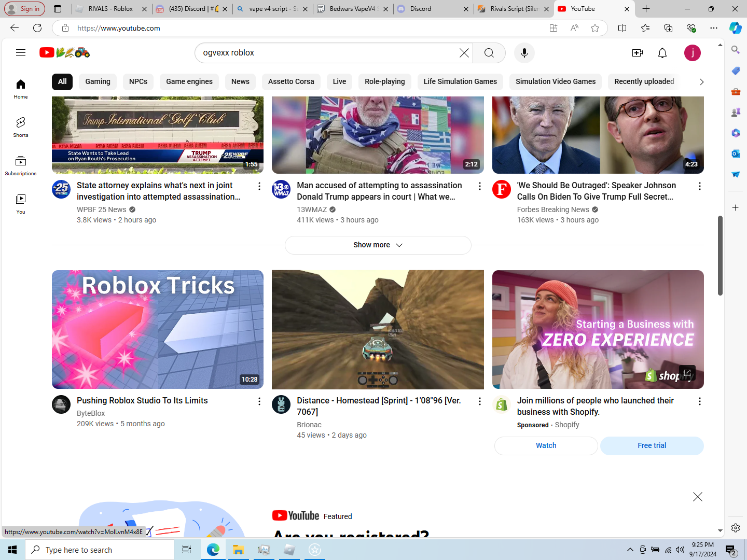Viewport: 747px width, 560px height.
Task: Customize the Edge sidebar plus button
Action: click(736, 207)
